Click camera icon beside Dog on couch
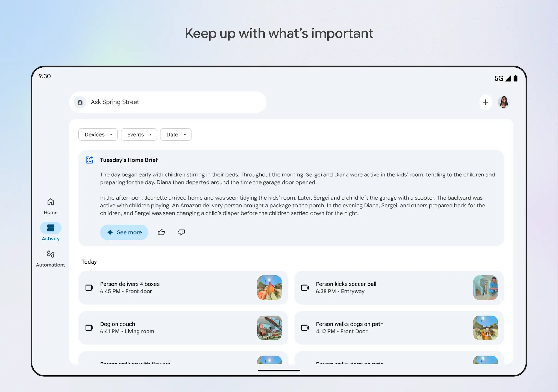This screenshot has width=558, height=392. 89,328
